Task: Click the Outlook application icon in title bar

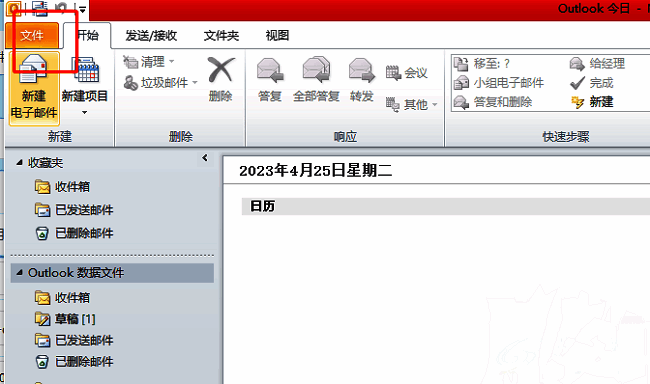Action: pos(14,8)
